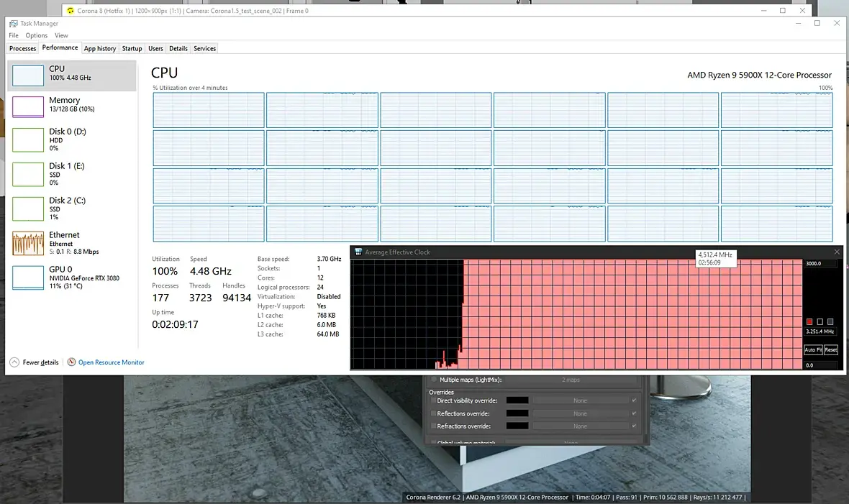
Task: Open GPU 0 RTX 3080 performance
Action: click(71, 278)
